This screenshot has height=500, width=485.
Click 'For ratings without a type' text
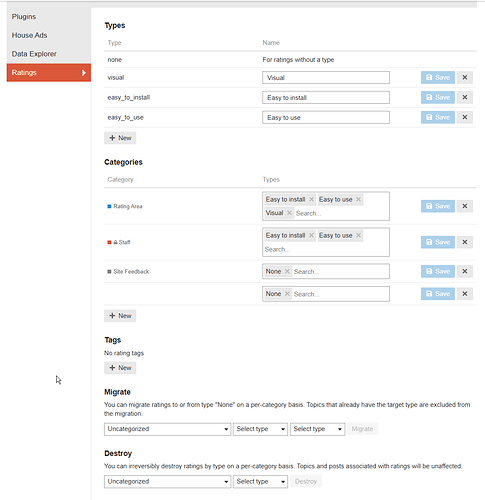click(298, 60)
